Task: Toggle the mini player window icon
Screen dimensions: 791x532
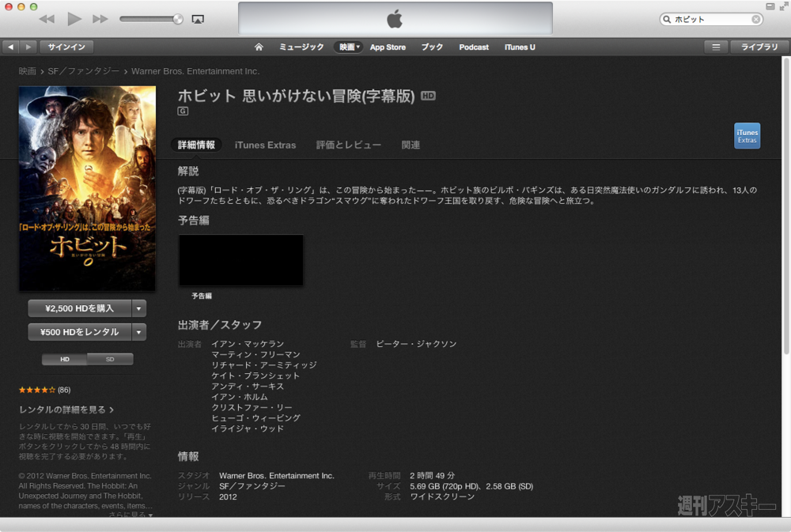Action: [770, 6]
